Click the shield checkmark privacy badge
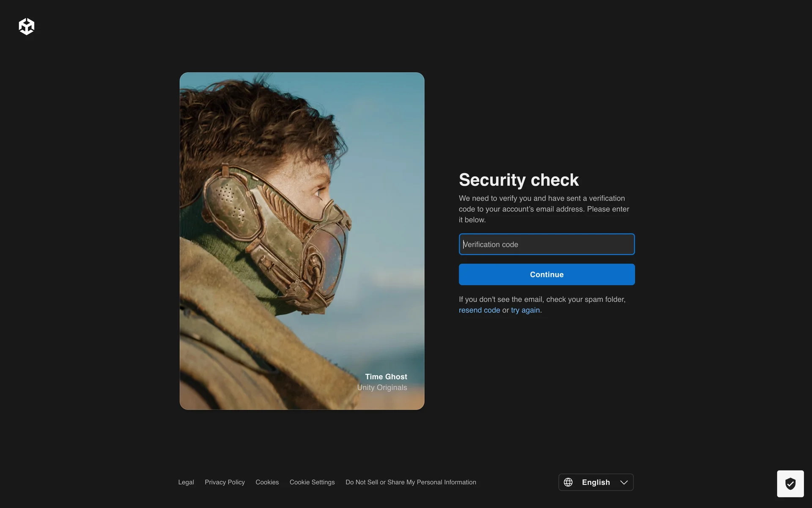 790,483
